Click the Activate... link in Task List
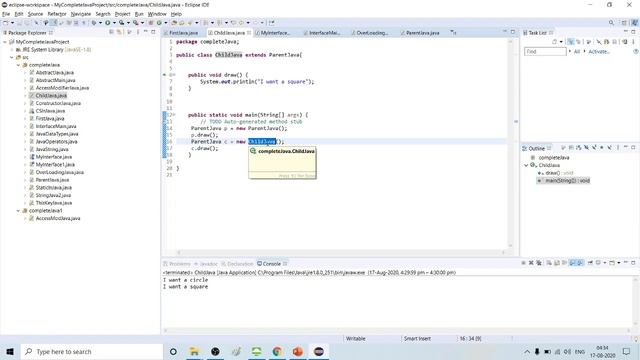Image resolution: width=640 pixels, height=360 pixels. (x=598, y=51)
